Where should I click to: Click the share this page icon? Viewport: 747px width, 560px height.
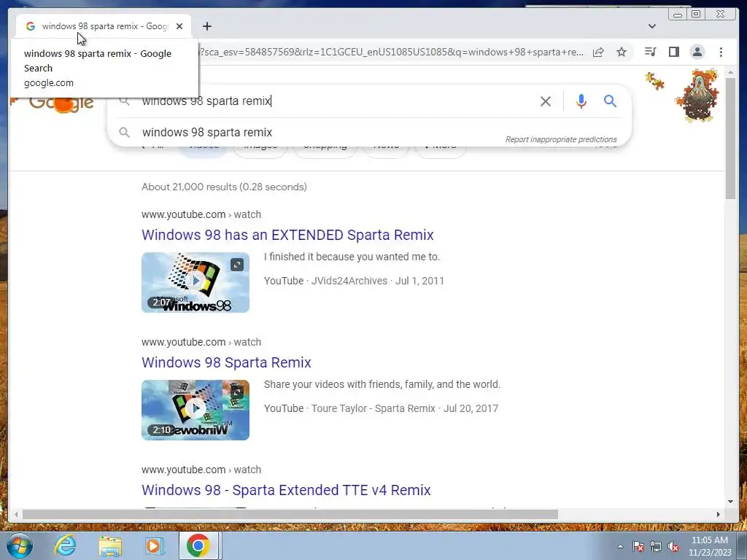click(x=598, y=52)
